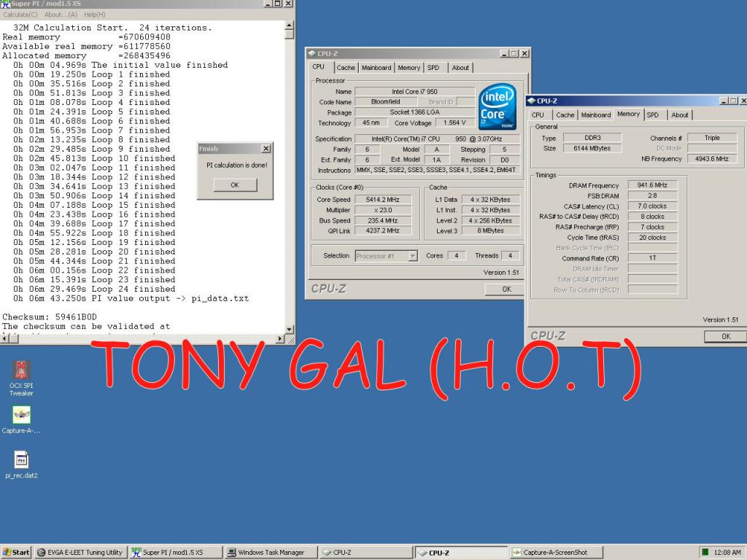
Task: Open the Calculate(C) menu in Super PI
Action: pos(20,15)
